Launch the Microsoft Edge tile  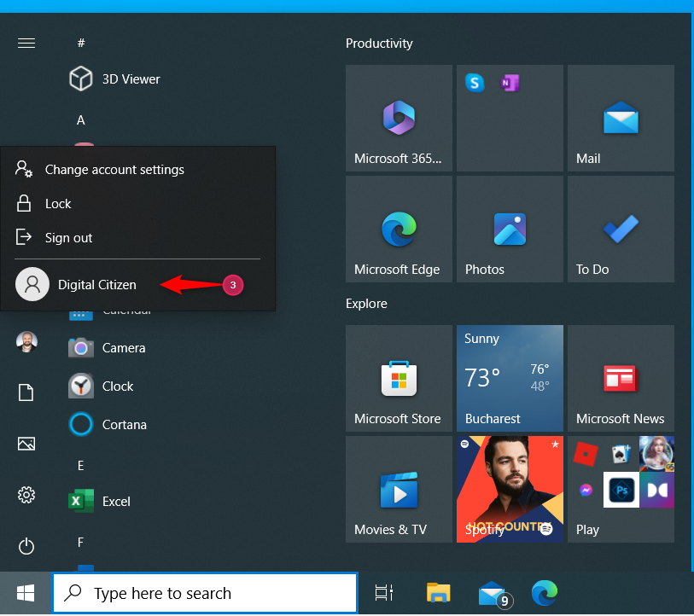click(x=399, y=230)
